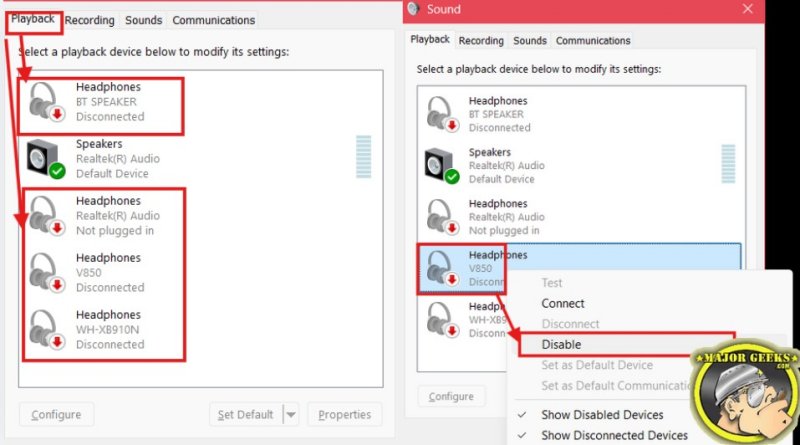Click Properties button
The width and height of the screenshot is (800, 445).
(x=344, y=414)
